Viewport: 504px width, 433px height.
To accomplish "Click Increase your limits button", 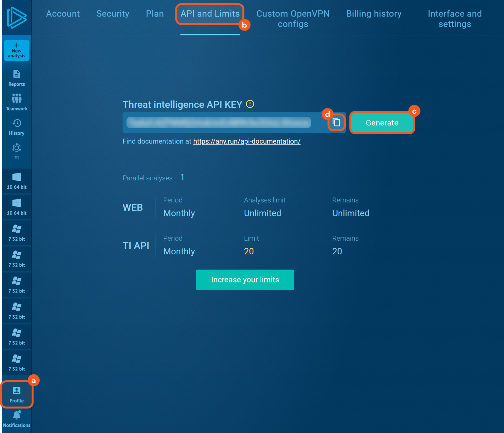I will 245,280.
